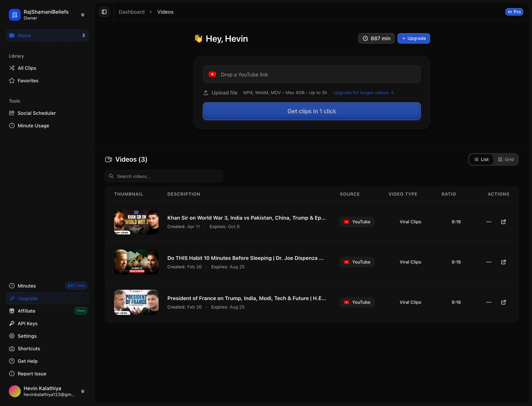Open Khan Sir video in new tab icon

[x=503, y=222]
